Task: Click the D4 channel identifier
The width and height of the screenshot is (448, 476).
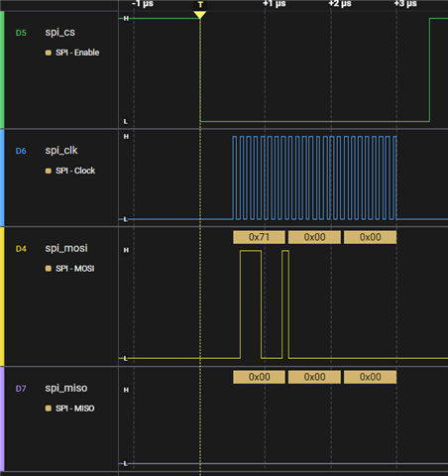Action: click(x=21, y=249)
